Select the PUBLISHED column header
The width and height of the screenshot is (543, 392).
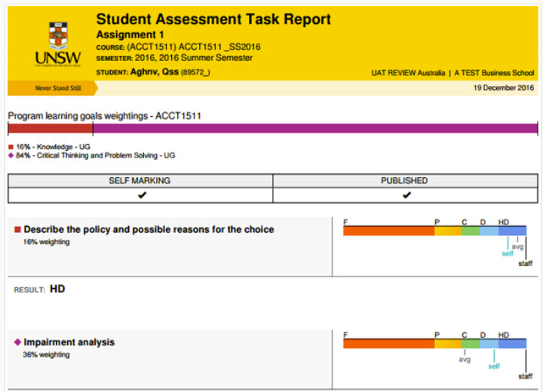(x=406, y=181)
